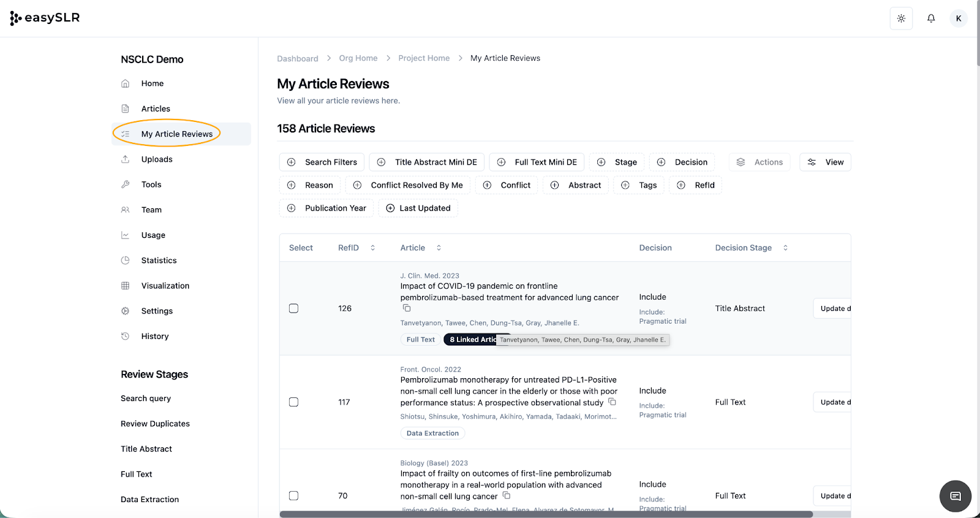The height and width of the screenshot is (518, 980).
Task: Navigate to Project Home breadcrumb
Action: click(424, 58)
